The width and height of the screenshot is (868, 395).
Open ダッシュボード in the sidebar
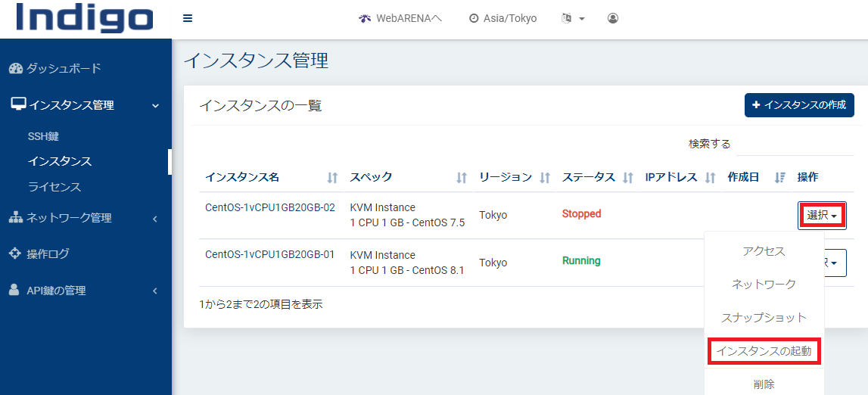click(x=64, y=69)
